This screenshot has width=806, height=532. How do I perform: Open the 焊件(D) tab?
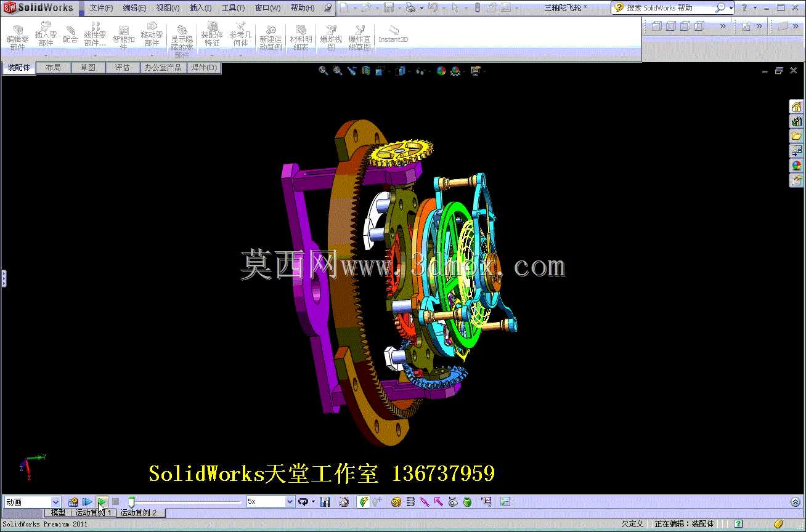tap(204, 68)
